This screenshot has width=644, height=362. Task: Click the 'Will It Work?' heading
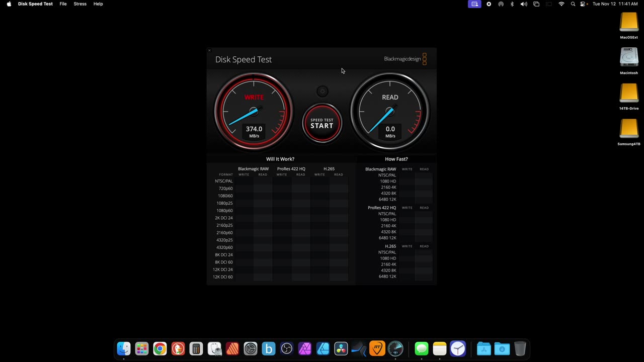pos(280,159)
